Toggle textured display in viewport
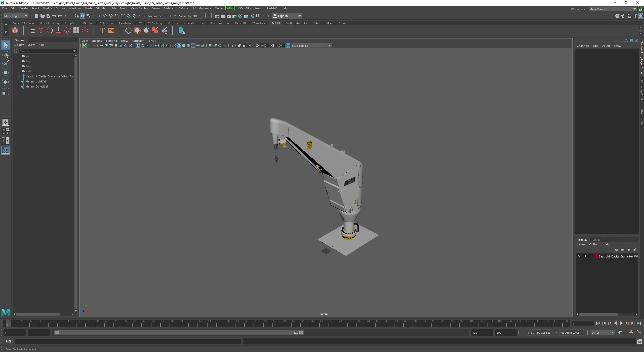Screen dimensions: 644x352 (x=193, y=46)
